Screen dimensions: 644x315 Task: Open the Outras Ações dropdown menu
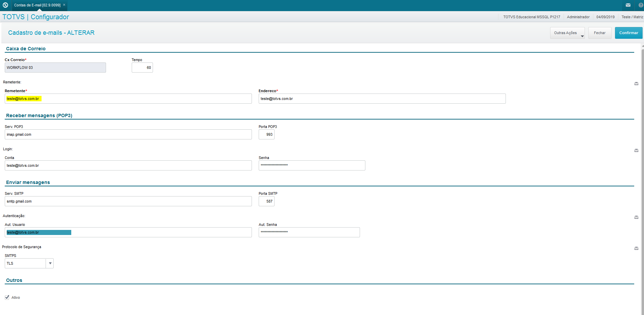567,33
